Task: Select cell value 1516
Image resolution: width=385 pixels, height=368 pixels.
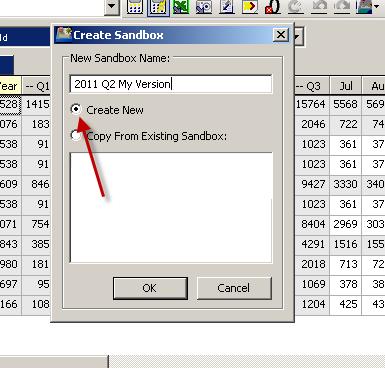Action: 346,244
